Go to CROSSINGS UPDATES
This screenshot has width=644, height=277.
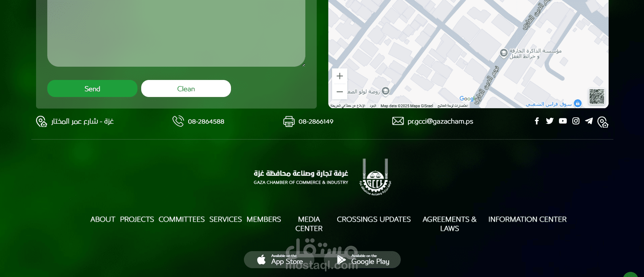pos(374,219)
